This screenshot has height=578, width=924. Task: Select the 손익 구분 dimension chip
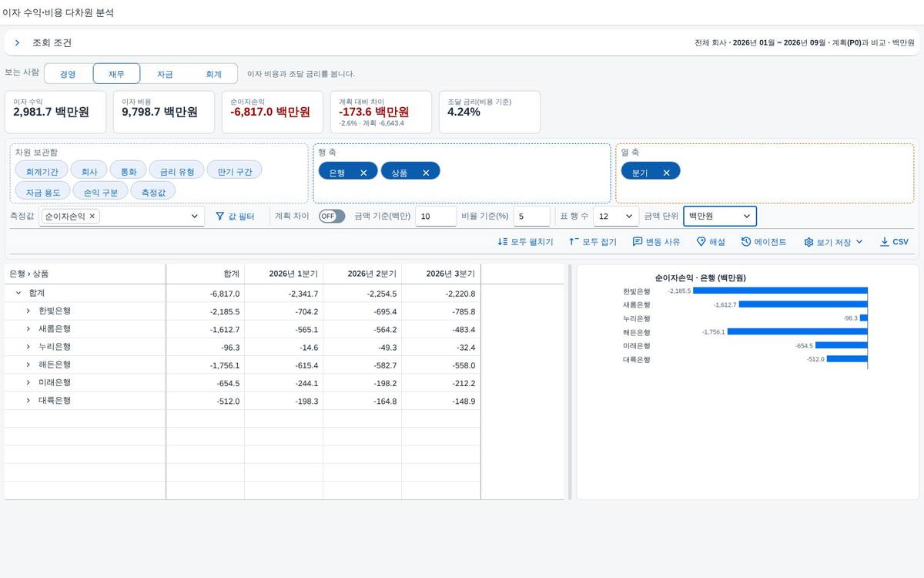(101, 190)
